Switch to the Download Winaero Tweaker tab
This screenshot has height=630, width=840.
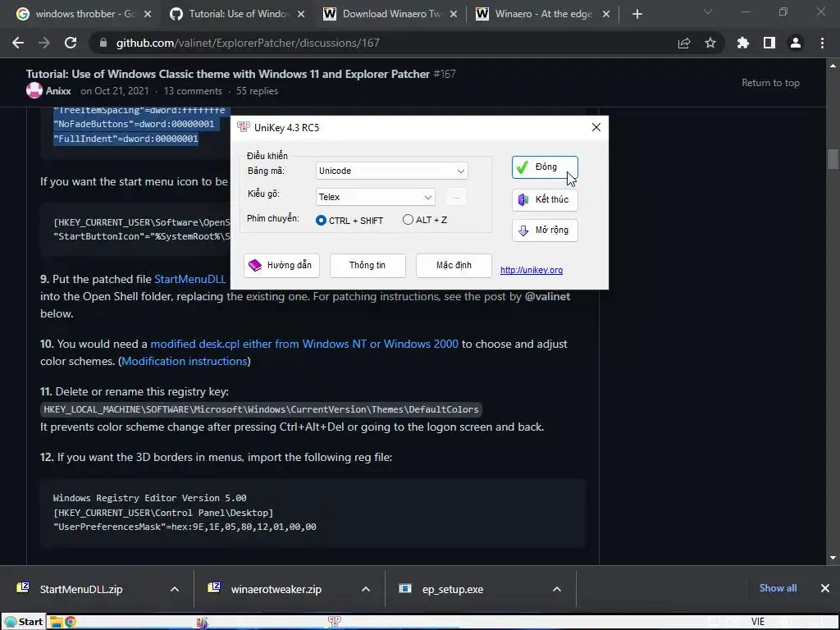(x=391, y=14)
